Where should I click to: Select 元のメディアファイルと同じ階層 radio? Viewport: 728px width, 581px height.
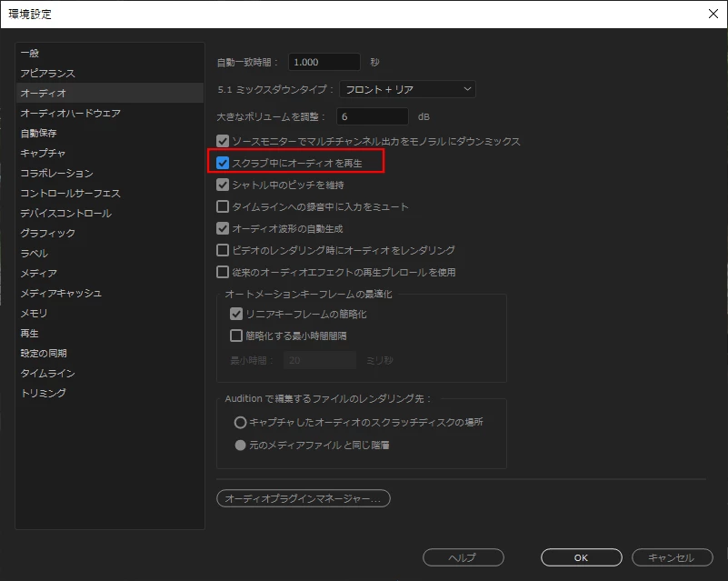(240, 445)
